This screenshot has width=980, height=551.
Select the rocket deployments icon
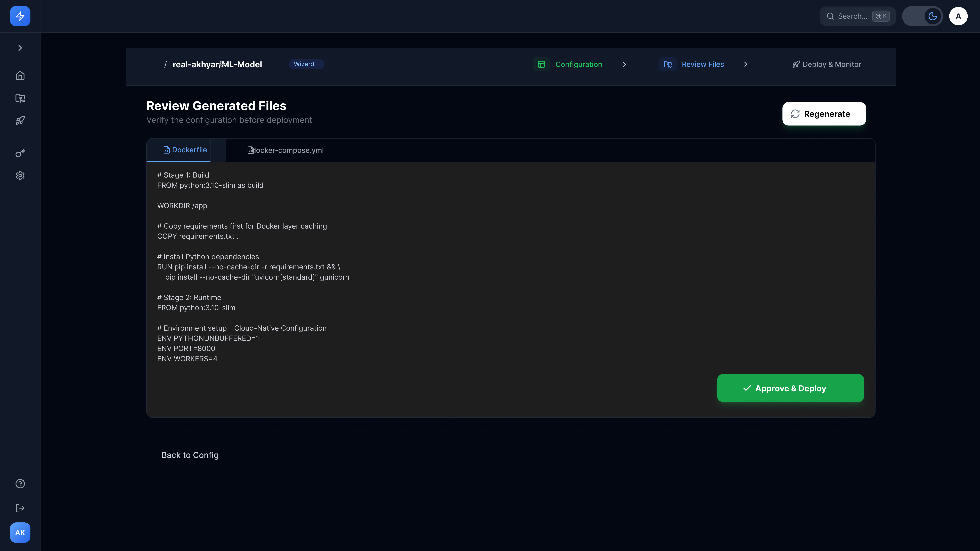pos(20,120)
